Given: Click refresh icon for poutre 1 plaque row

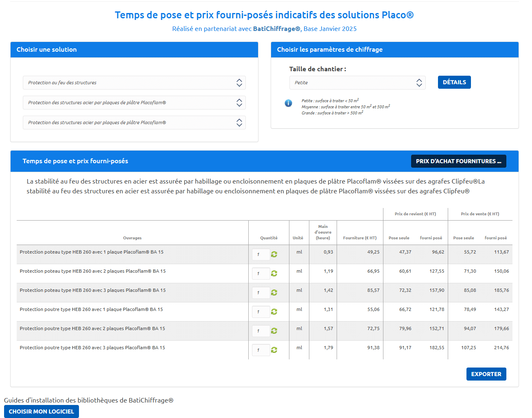Looking at the screenshot, I should coord(274,312).
